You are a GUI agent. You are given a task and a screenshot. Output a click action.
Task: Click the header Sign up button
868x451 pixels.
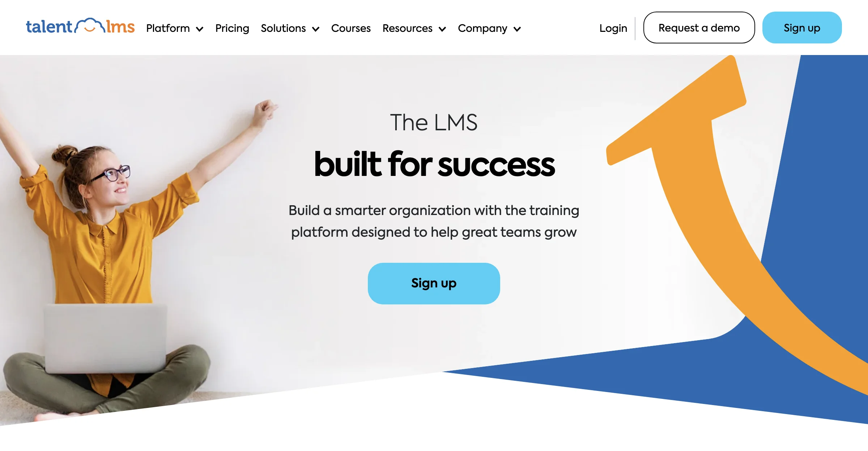point(802,28)
